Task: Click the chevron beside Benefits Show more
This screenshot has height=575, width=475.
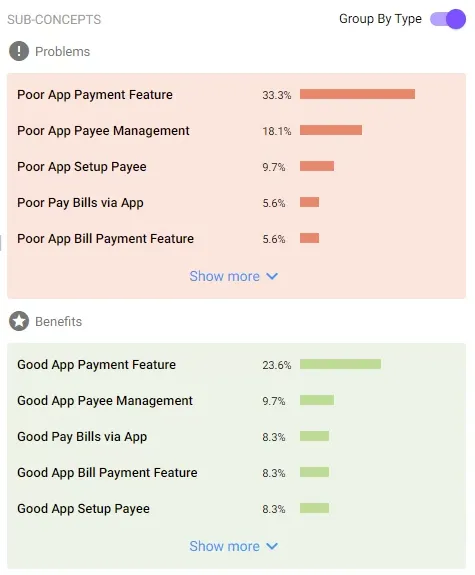Action: point(272,546)
